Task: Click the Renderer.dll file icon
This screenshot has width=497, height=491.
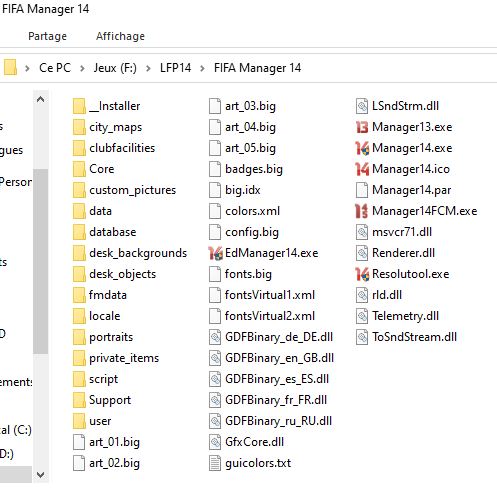Action: point(362,253)
